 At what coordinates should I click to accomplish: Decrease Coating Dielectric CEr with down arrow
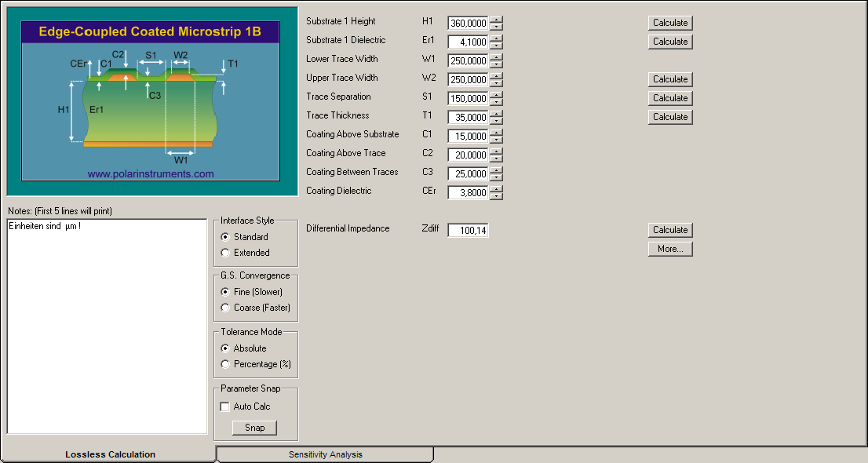tap(497, 196)
